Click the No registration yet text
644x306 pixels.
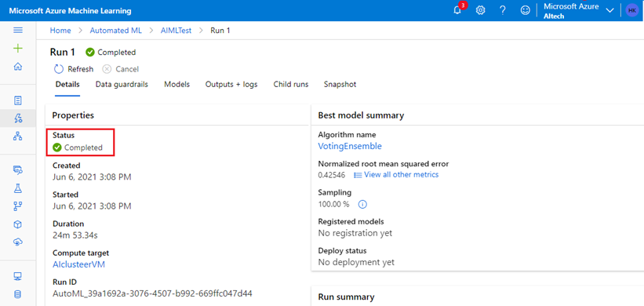tap(355, 233)
